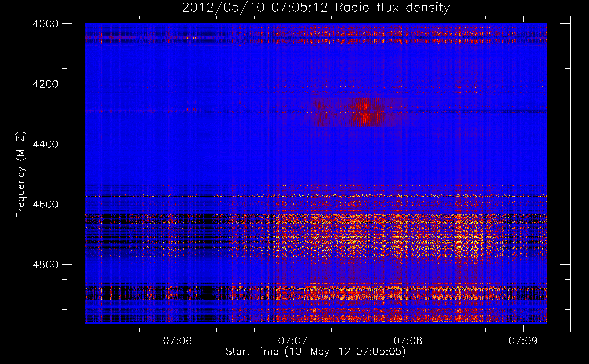
Task: Select the 4400 frequency axis label
Action: [46, 144]
